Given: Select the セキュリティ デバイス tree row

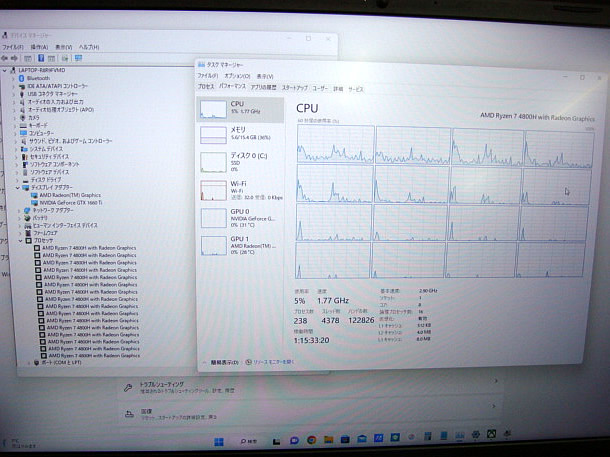Looking at the screenshot, I should [45, 156].
